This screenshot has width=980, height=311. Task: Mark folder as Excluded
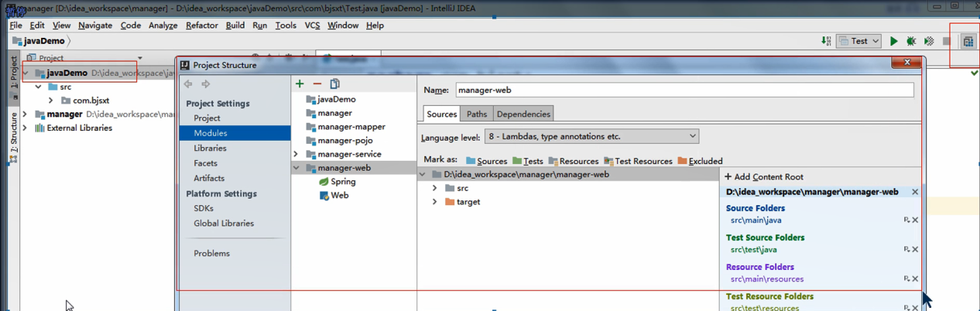[700, 161]
